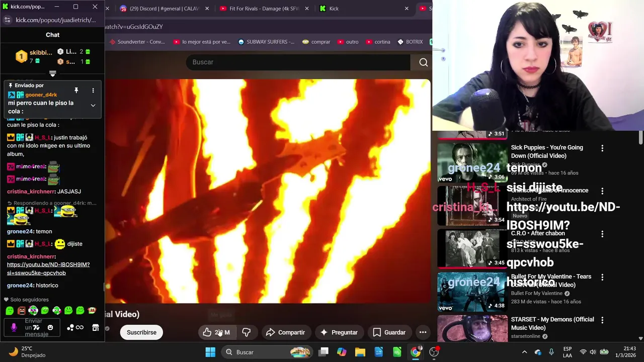This screenshot has width=644, height=362.
Task: Open Bullet For My Valentine Tears video options
Action: [602, 277]
